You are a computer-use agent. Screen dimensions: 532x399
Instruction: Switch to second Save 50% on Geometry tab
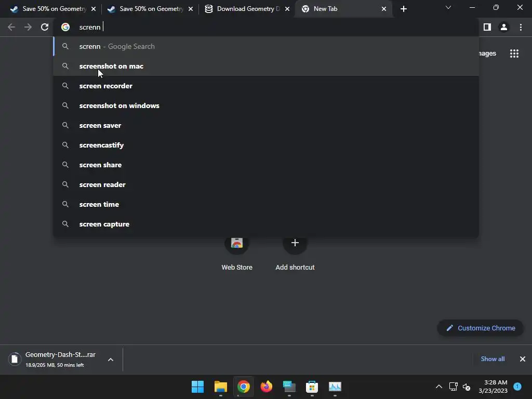point(151,9)
